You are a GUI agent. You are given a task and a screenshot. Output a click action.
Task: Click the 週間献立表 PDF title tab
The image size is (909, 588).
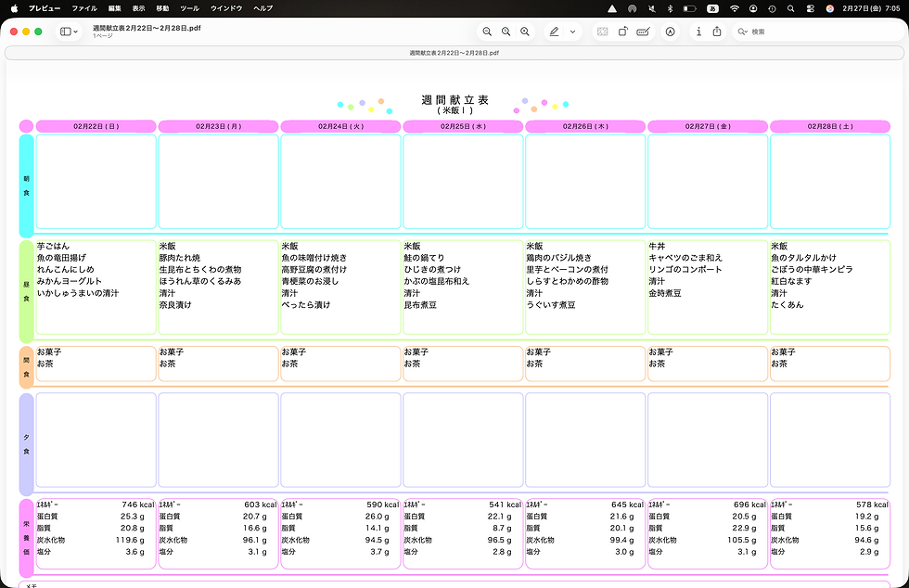click(x=148, y=28)
